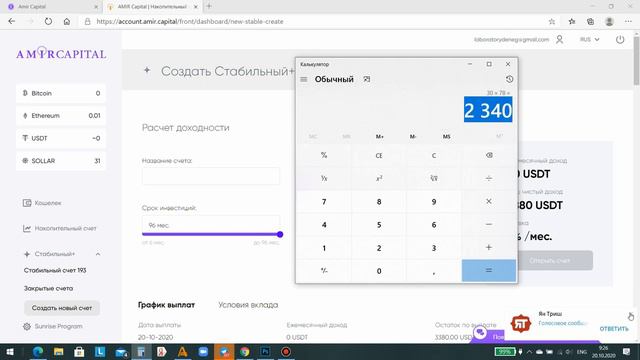Open the calculator hamburger navigation menu
The height and width of the screenshot is (360, 640).
[304, 79]
